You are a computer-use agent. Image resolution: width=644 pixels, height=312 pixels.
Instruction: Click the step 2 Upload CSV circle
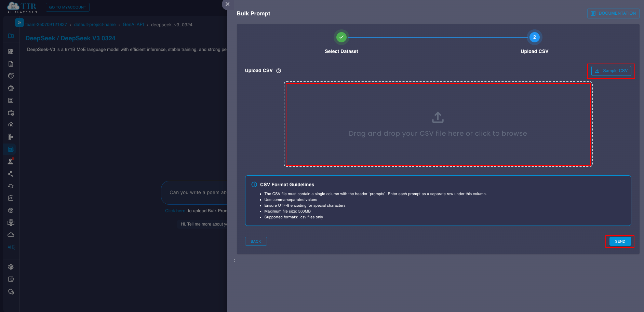tap(534, 37)
